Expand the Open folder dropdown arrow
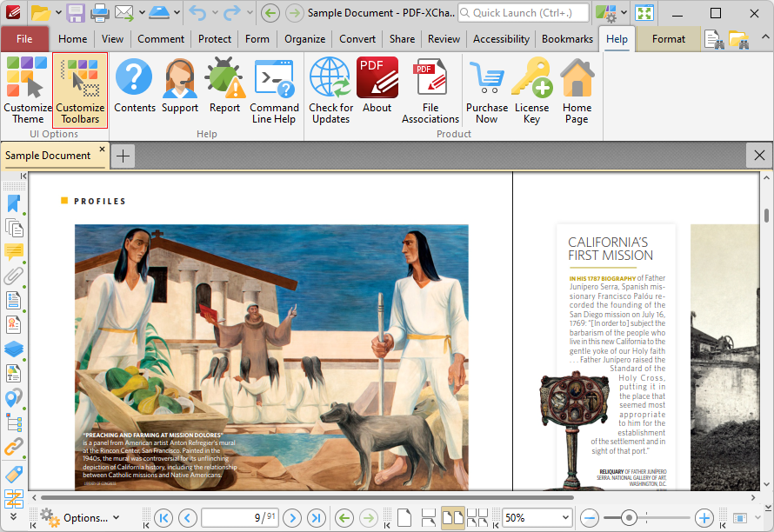Viewport: 774px width, 532px height. tap(58, 12)
